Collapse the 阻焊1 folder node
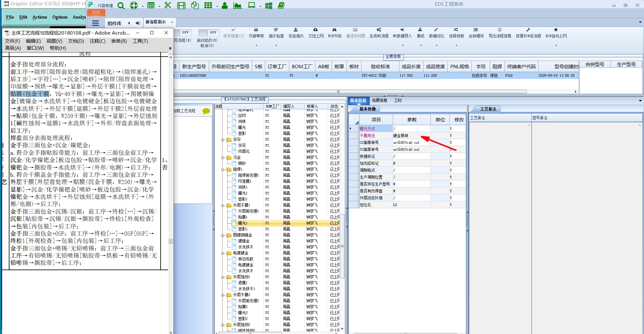Image resolution: width=644 pixels, height=334 pixels. [223, 170]
